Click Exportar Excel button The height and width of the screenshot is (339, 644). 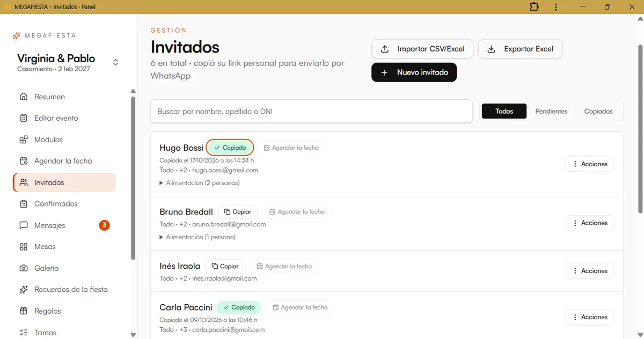[520, 49]
